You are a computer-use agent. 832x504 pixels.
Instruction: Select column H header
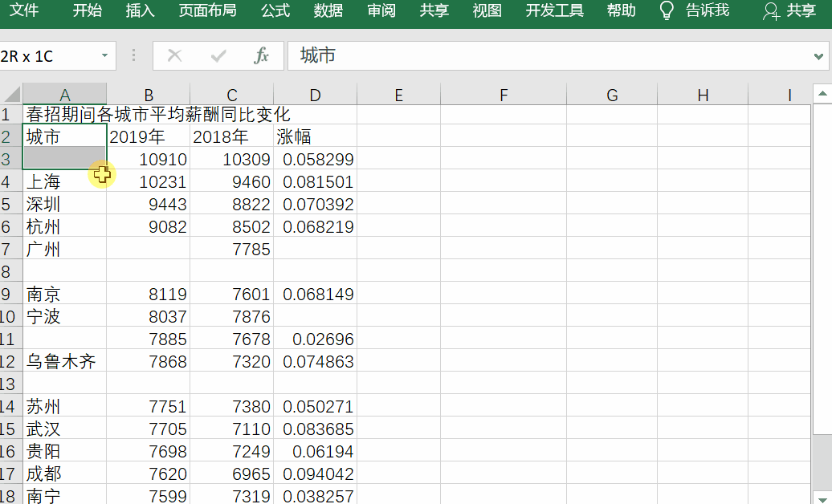click(703, 95)
